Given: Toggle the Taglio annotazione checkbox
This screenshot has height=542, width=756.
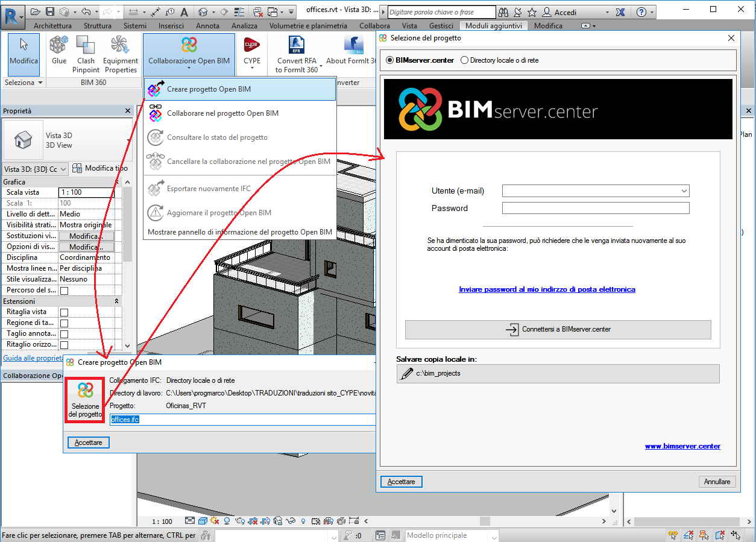Looking at the screenshot, I should coord(65,334).
